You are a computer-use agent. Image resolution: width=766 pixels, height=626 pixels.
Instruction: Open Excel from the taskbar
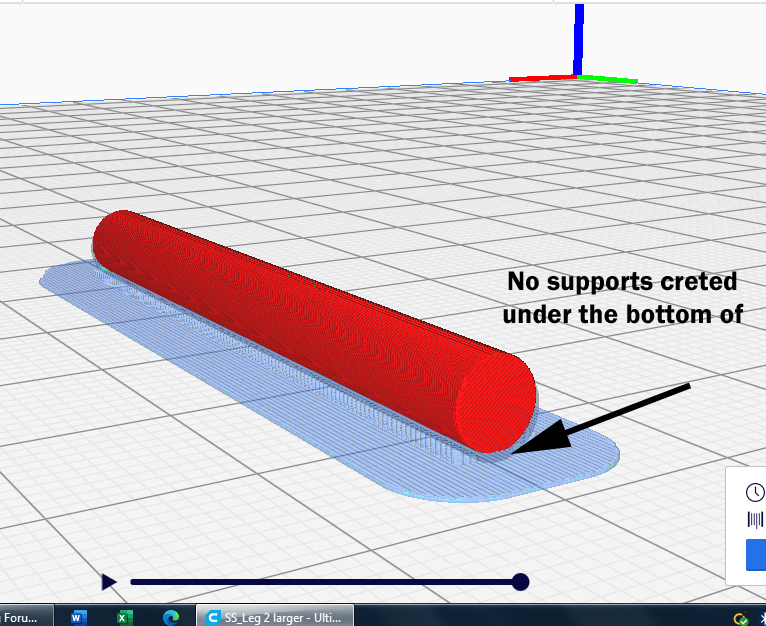124,617
